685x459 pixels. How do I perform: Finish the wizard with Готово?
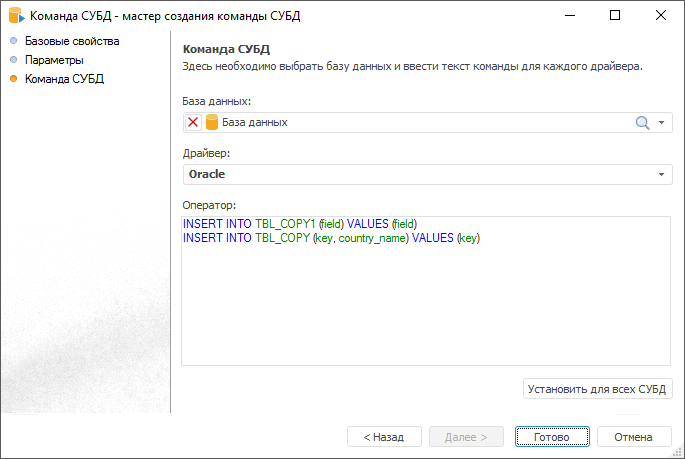(551, 437)
